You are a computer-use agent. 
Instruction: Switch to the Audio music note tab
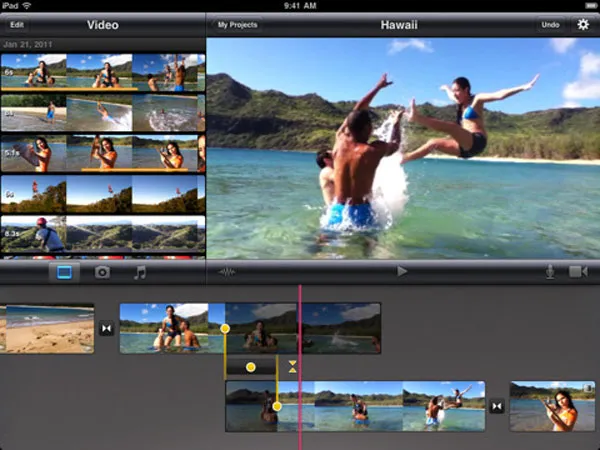point(140,271)
